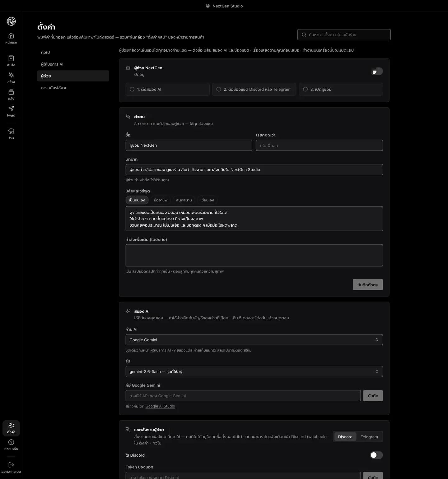Viewport: 448px width, 479px height.
Task: Click the ชื่อ name input field
Action: 189,145
